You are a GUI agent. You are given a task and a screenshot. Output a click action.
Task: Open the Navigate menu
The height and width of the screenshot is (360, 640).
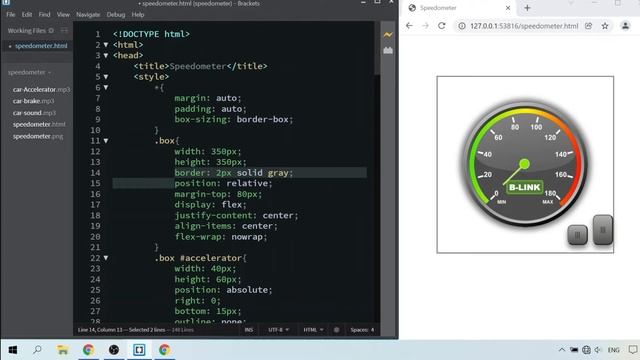[88, 14]
